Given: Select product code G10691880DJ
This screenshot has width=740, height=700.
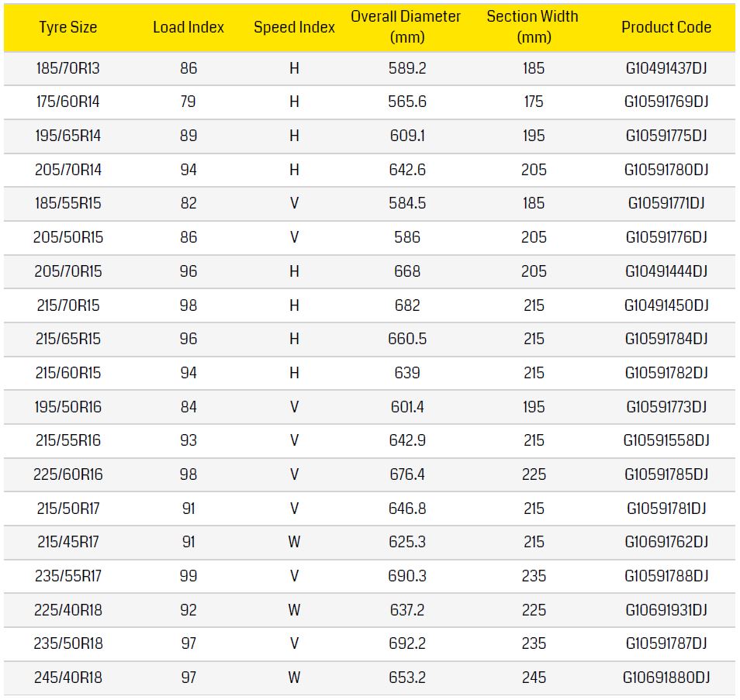Looking at the screenshot, I should coord(666,678).
